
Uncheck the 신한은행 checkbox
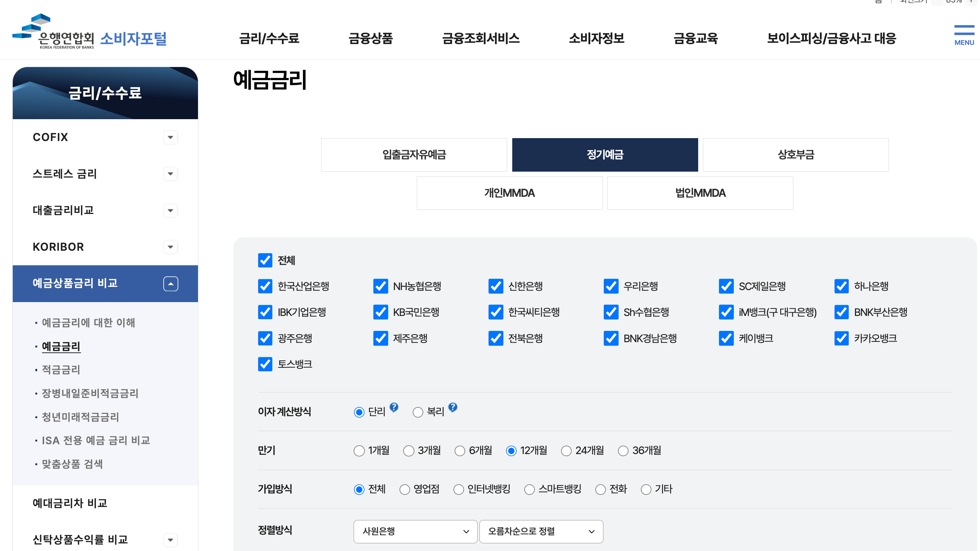point(496,286)
